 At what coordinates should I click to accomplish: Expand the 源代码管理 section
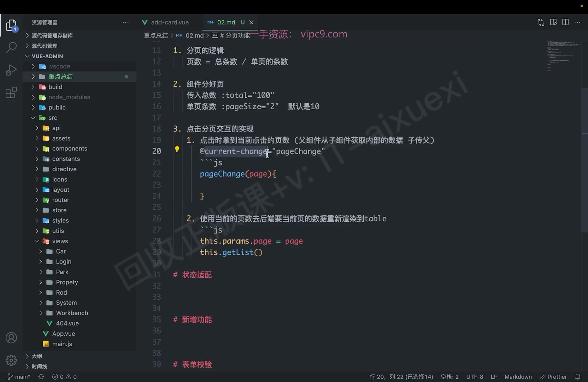coord(45,46)
